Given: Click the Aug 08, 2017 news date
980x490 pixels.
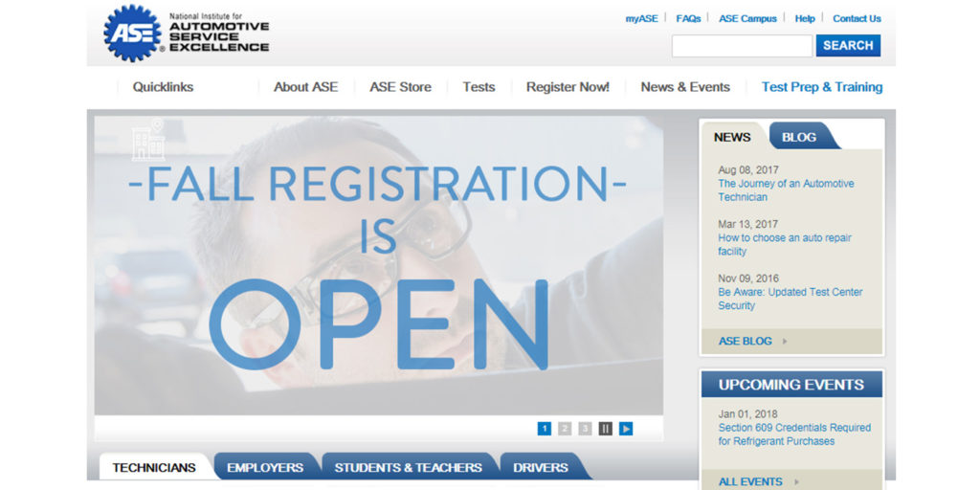Looking at the screenshot, I should pos(749,170).
